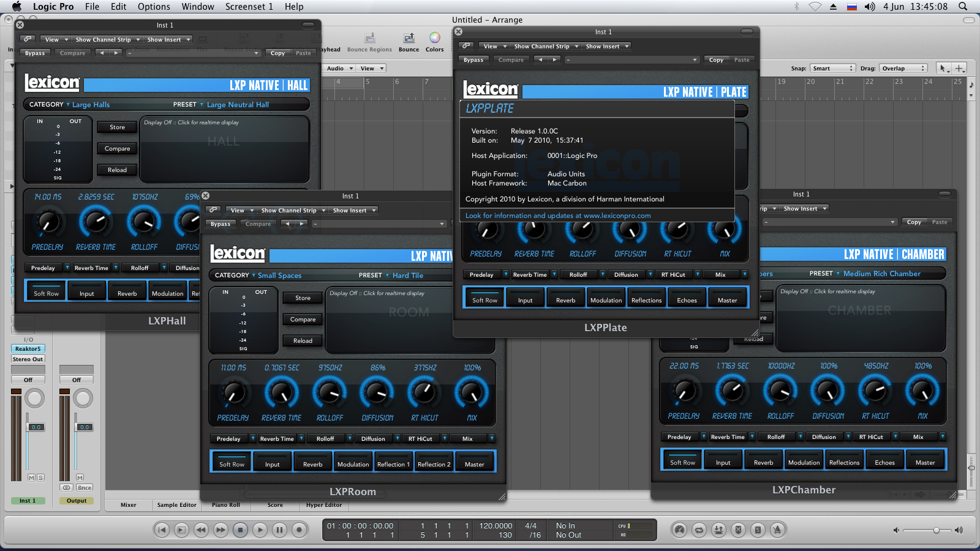Click the Rewind button in the transport
980x551 pixels.
click(x=201, y=530)
